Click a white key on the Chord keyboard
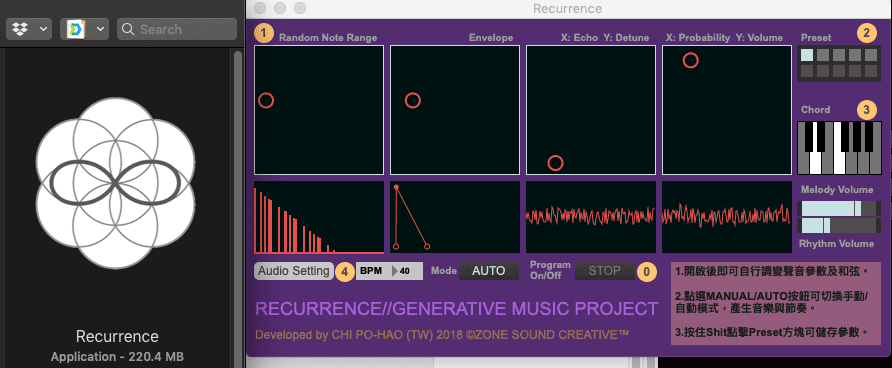Viewport: 892px width, 368px height. (x=815, y=163)
